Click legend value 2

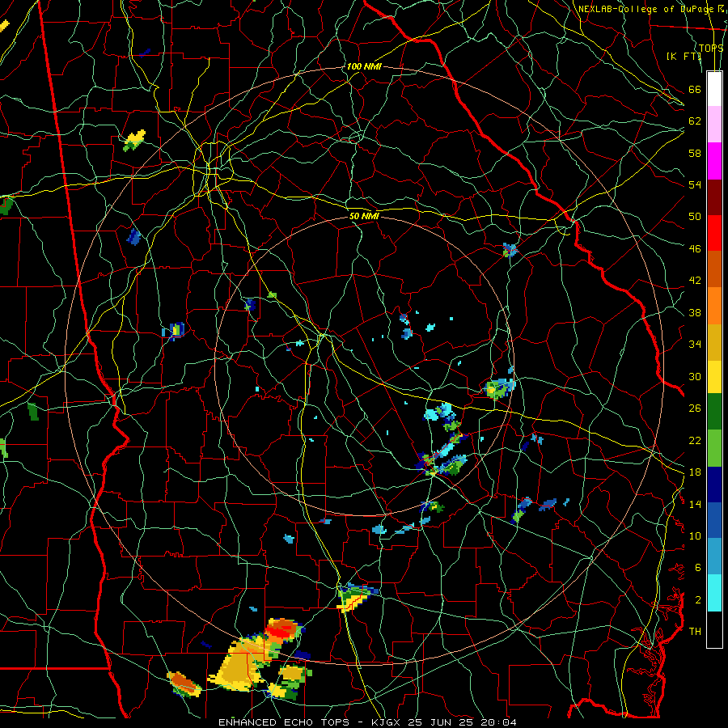[x=697, y=600]
